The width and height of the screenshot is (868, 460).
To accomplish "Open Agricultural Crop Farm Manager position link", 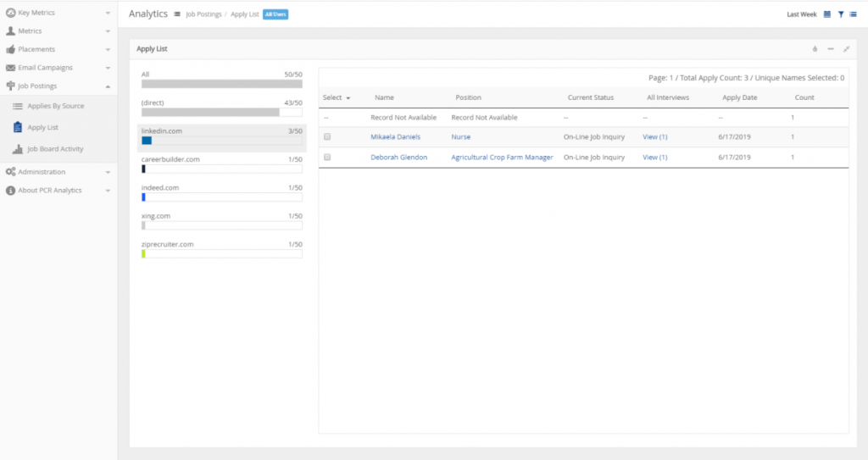I will (502, 158).
